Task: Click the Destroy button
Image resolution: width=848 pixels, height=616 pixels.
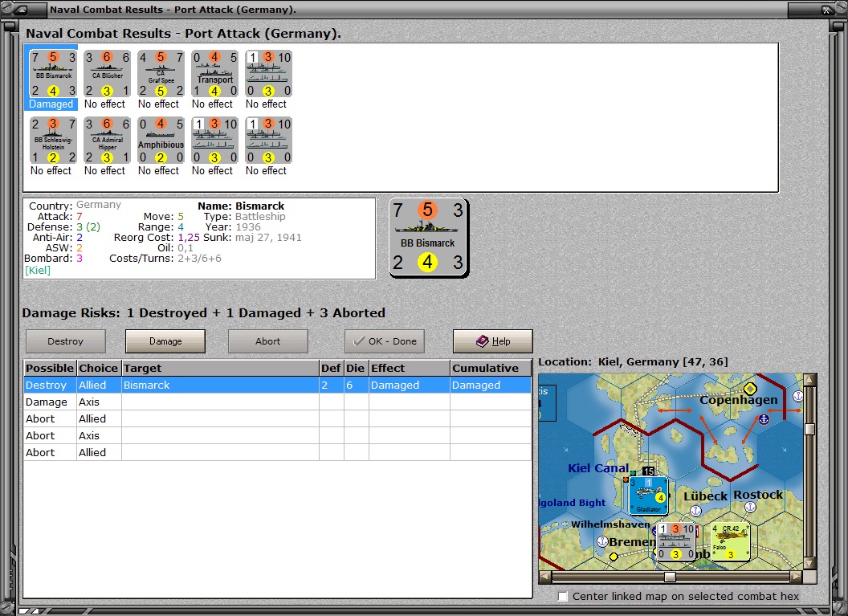Action: [x=65, y=341]
